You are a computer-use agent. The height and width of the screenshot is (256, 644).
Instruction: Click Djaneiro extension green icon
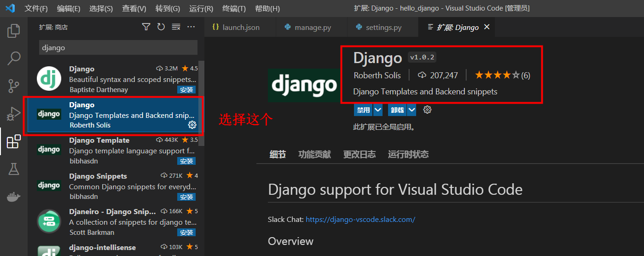coord(49,221)
